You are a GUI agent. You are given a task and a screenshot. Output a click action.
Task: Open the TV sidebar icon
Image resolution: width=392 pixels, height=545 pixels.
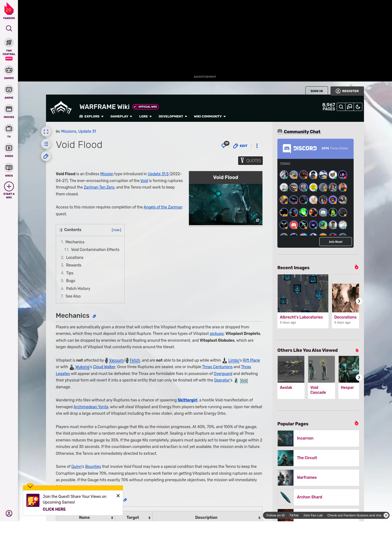point(9,129)
